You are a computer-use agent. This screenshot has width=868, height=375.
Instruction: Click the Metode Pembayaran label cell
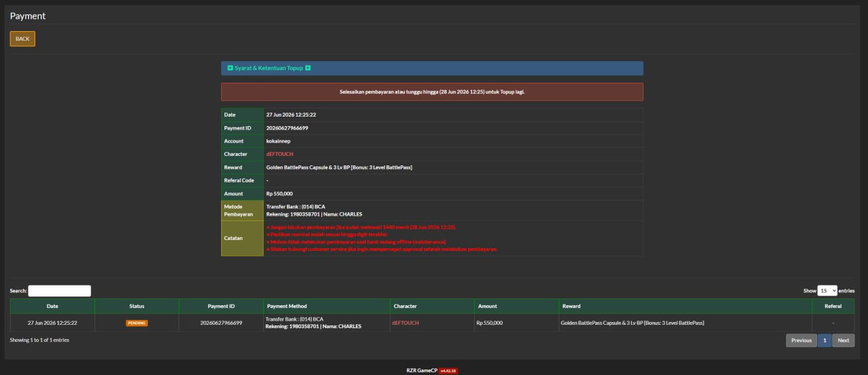[x=242, y=210]
